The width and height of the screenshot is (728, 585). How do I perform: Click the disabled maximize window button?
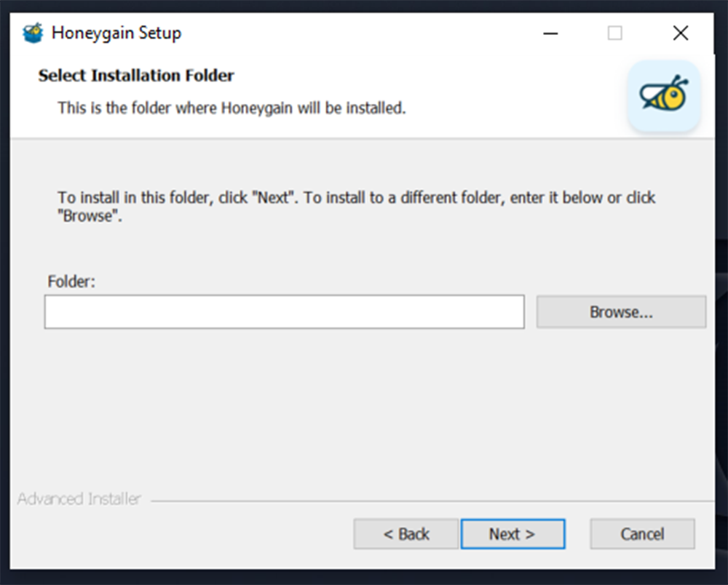pyautogui.click(x=615, y=33)
